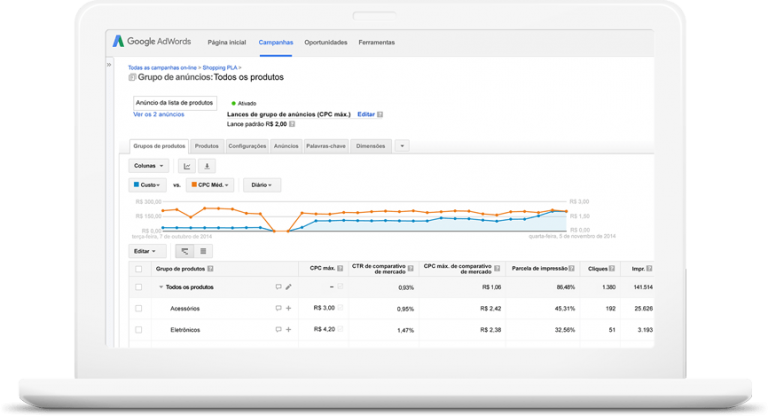Open the Diário interval dropdown

click(x=262, y=185)
